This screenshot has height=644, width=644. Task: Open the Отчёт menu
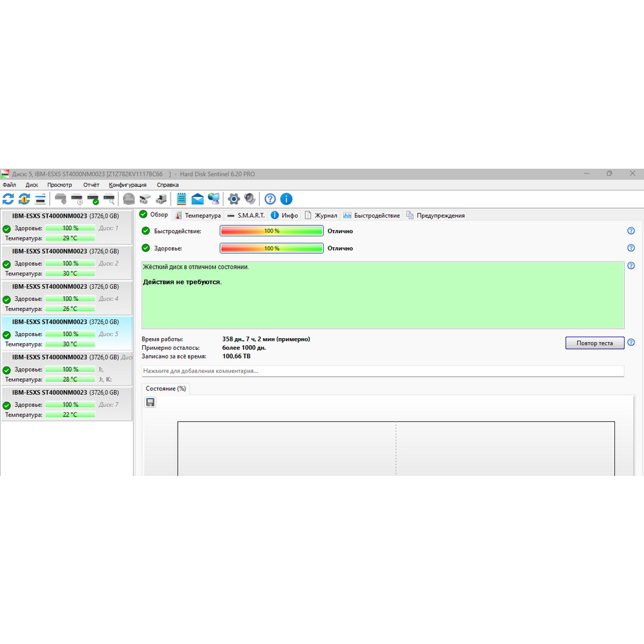coord(91,185)
